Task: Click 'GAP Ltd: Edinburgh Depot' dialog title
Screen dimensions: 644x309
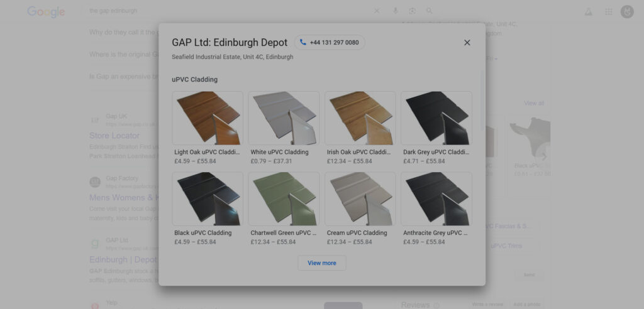Action: pyautogui.click(x=230, y=43)
